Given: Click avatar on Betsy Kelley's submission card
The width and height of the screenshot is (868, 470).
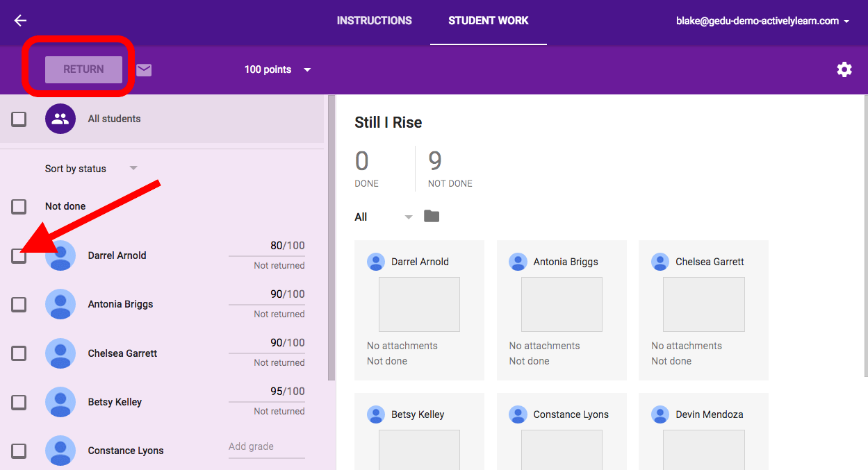Looking at the screenshot, I should tap(376, 414).
